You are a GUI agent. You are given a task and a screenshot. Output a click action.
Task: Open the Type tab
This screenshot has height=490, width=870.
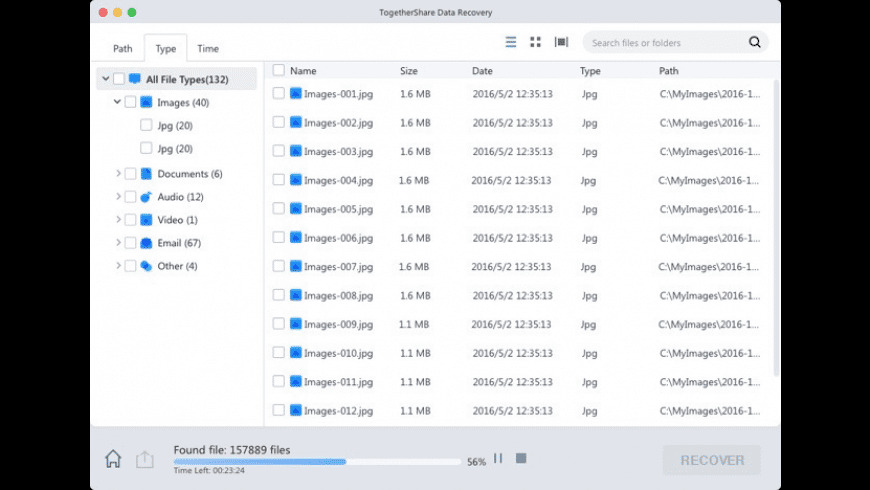(x=165, y=48)
